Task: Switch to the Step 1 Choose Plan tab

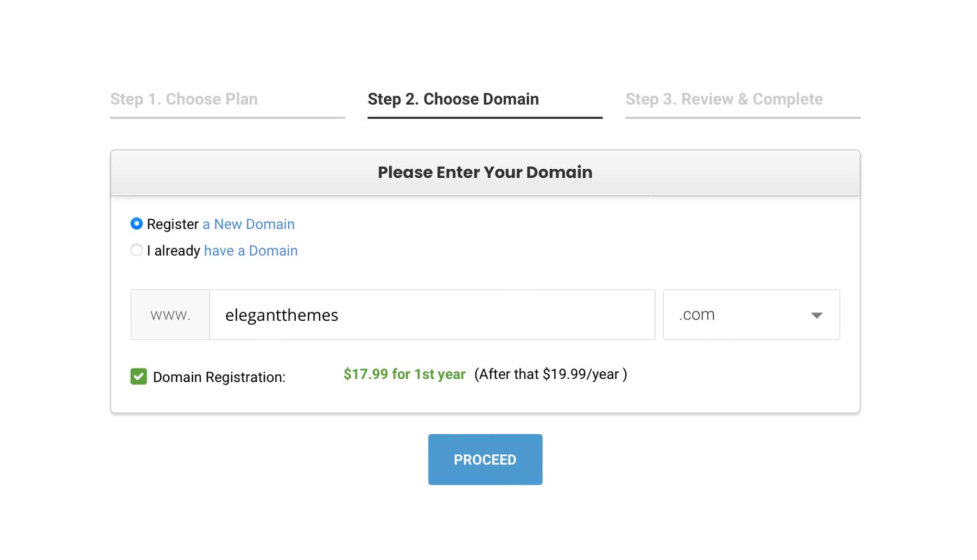Action: pyautogui.click(x=183, y=99)
